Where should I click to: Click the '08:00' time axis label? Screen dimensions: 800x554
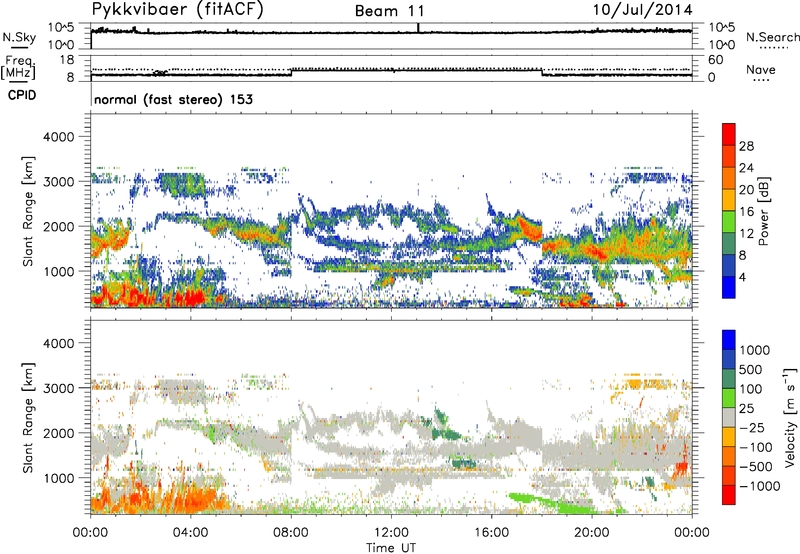(x=291, y=533)
